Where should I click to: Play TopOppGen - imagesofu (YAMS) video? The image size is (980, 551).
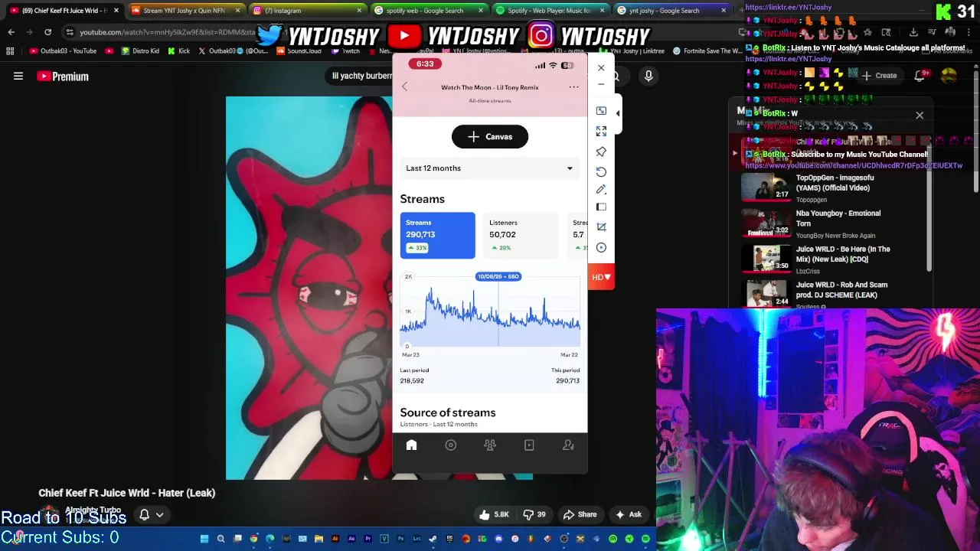835,187
